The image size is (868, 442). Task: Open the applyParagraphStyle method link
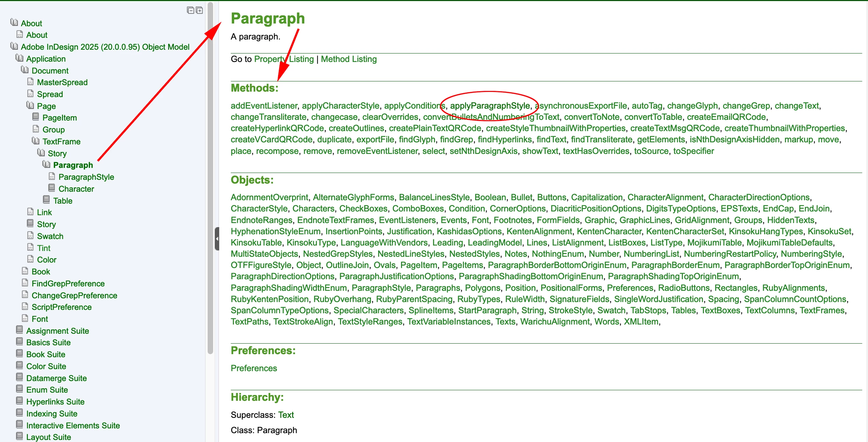coord(490,106)
